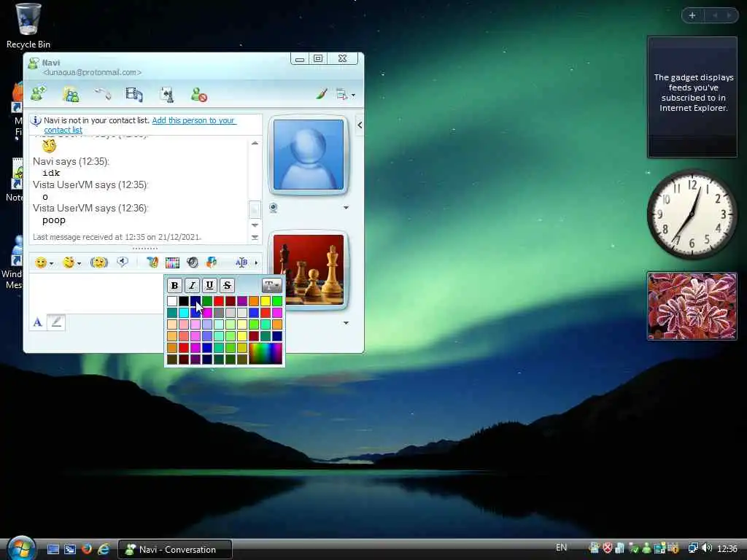747x560 pixels.
Task: Click the feed headlines gadget
Action: pyautogui.click(x=692, y=97)
